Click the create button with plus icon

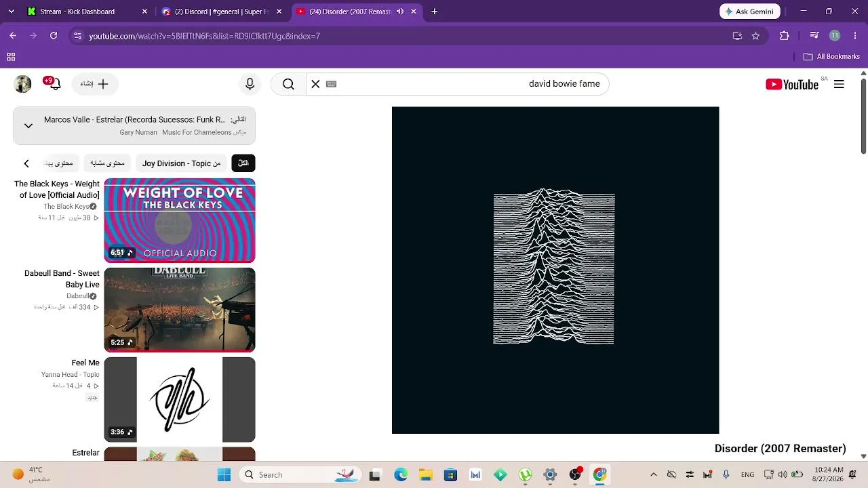95,84
